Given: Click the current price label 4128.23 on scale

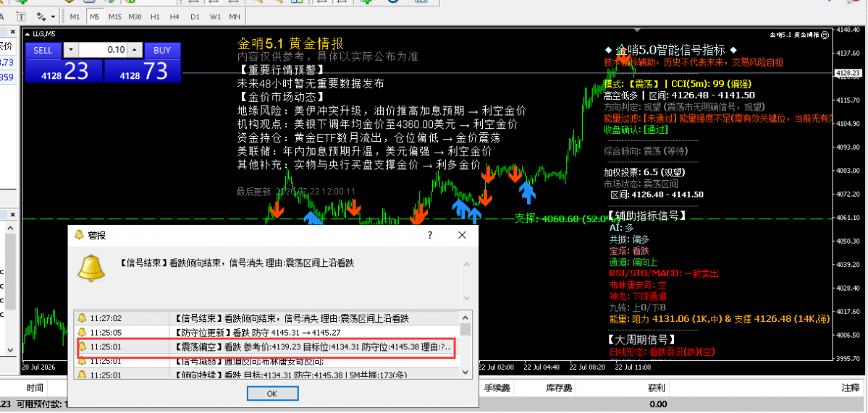Looking at the screenshot, I should tap(848, 73).
